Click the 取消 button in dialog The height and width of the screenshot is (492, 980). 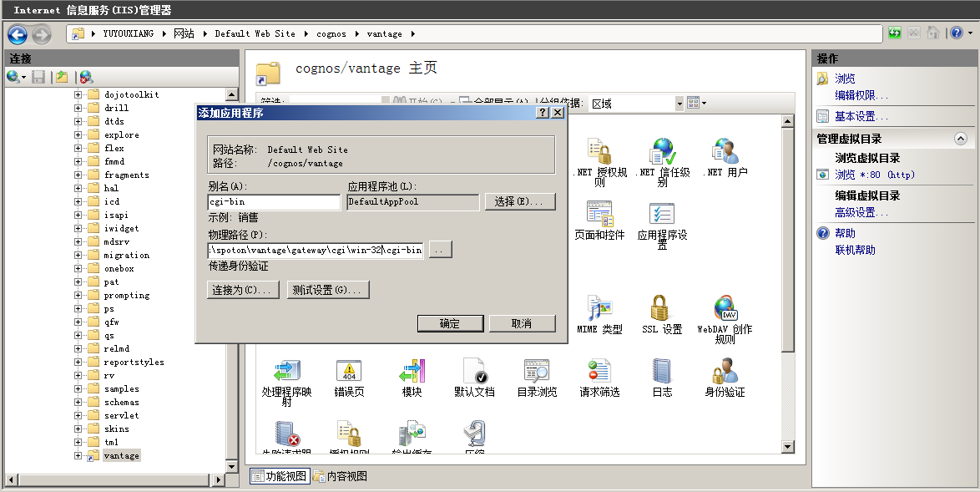pyautogui.click(x=522, y=323)
